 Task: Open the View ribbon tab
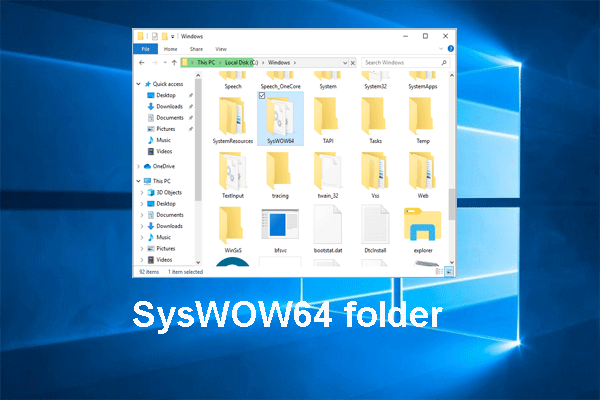click(221, 49)
